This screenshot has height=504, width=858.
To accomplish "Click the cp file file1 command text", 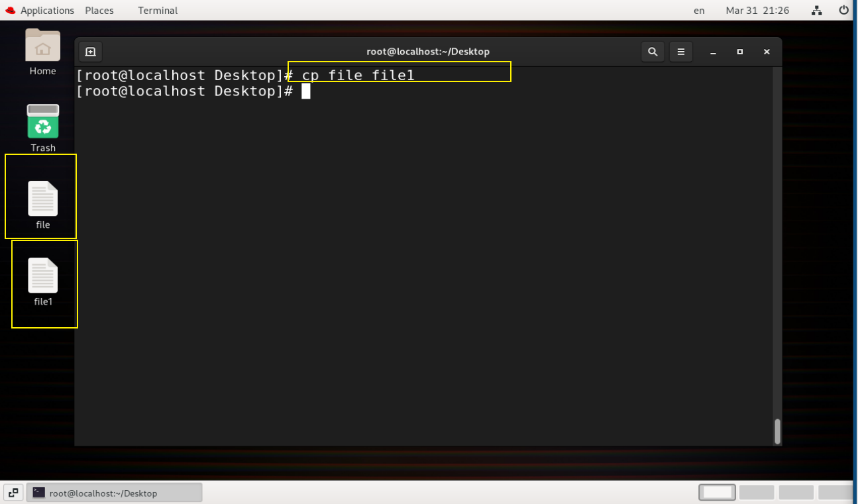I will click(358, 75).
